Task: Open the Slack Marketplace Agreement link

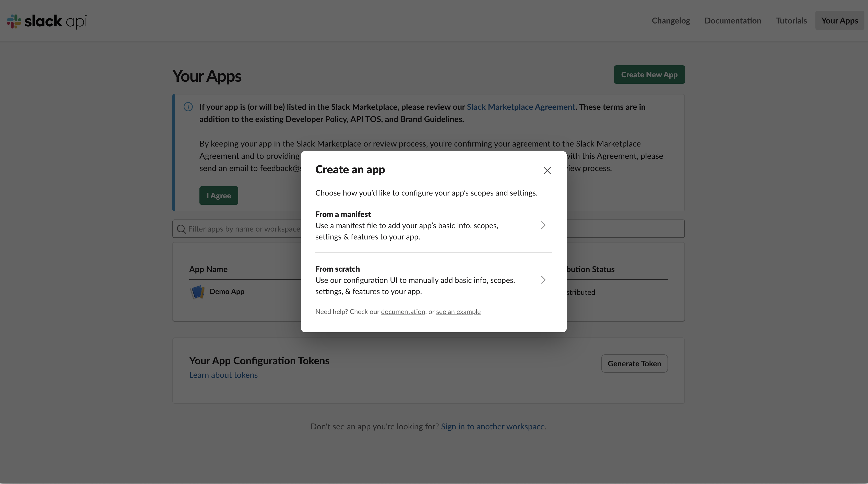Action: pyautogui.click(x=521, y=107)
